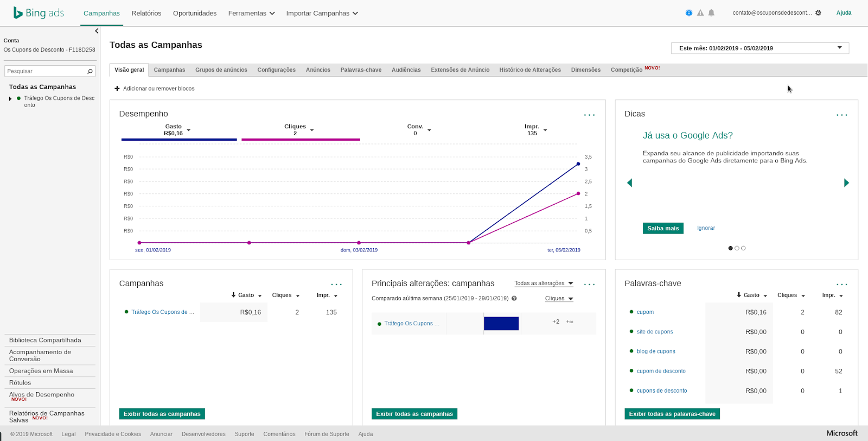Click Exibir todas as palavras-chave button
The height and width of the screenshot is (441, 868).
672,414
